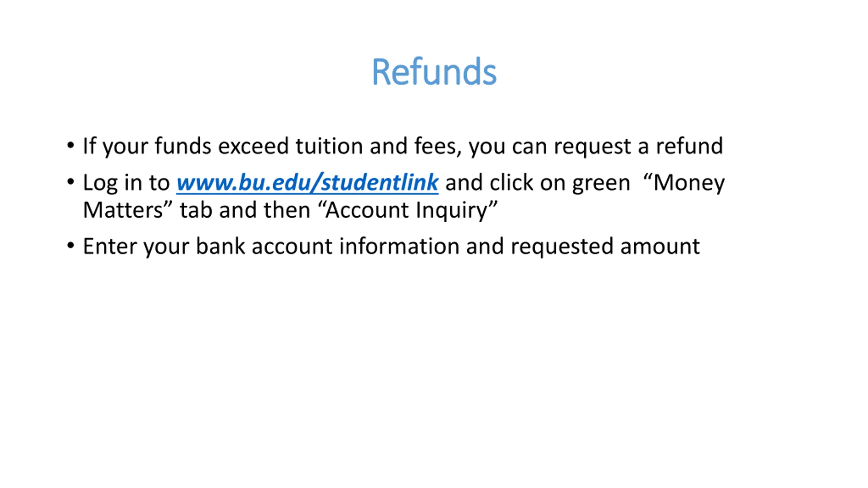Select the first bullet about funds exceeding tuition

pyautogui.click(x=403, y=146)
